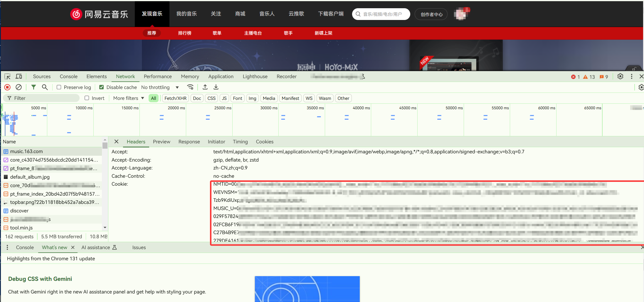
Task: Open network conditions Wi-Fi icon
Action: point(190,87)
